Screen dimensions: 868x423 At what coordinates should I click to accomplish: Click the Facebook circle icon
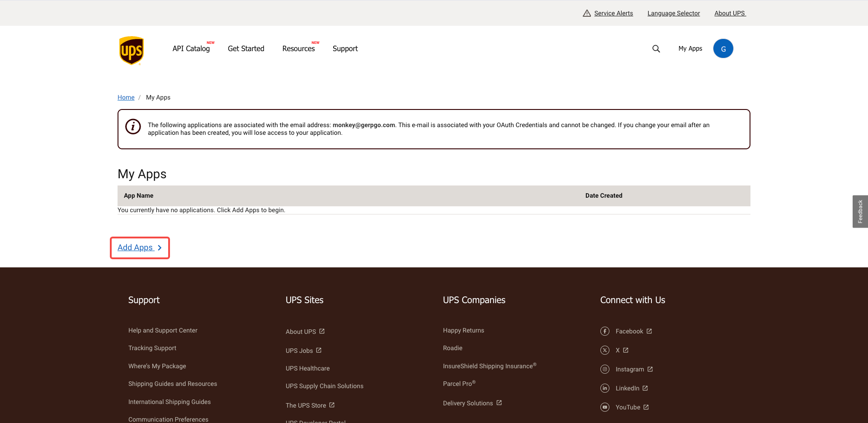click(x=605, y=331)
